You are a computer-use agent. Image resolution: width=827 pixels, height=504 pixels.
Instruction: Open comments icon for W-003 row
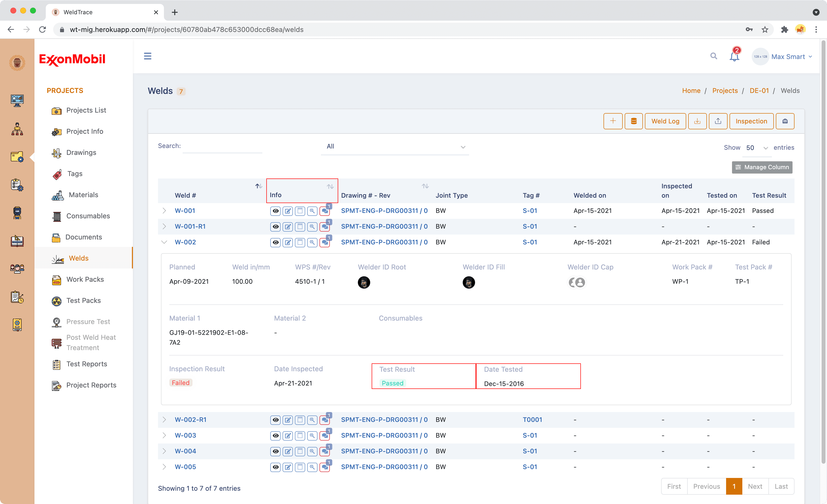[325, 436]
